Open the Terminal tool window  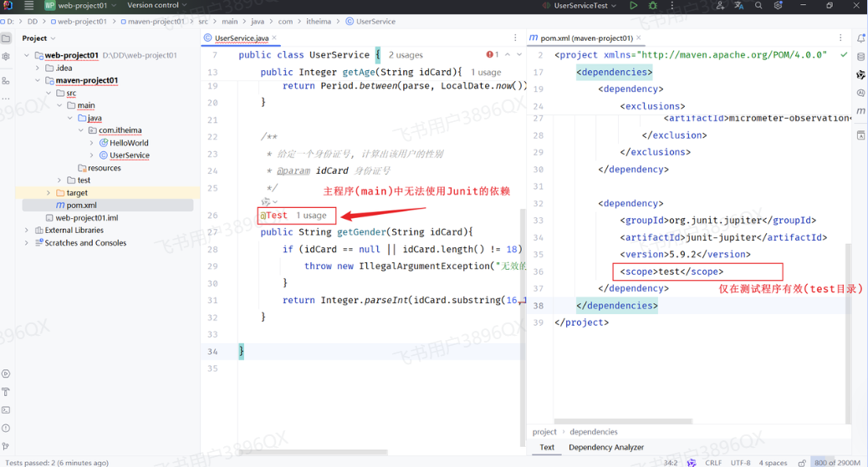tap(6, 410)
